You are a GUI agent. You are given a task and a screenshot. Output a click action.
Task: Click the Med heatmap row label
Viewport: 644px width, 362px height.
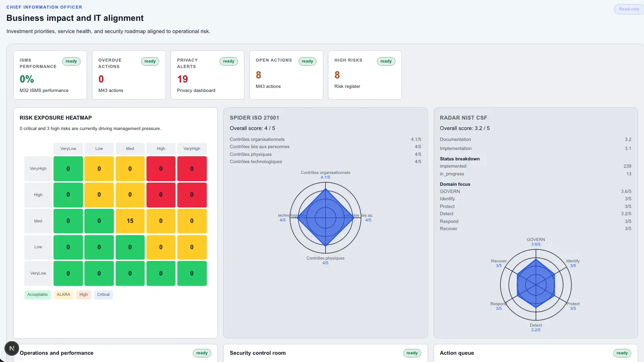click(x=38, y=221)
